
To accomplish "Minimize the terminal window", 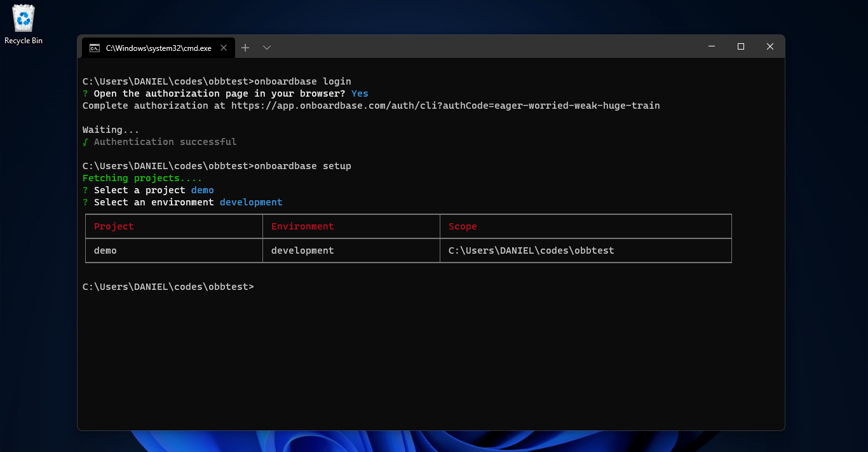I will [712, 46].
